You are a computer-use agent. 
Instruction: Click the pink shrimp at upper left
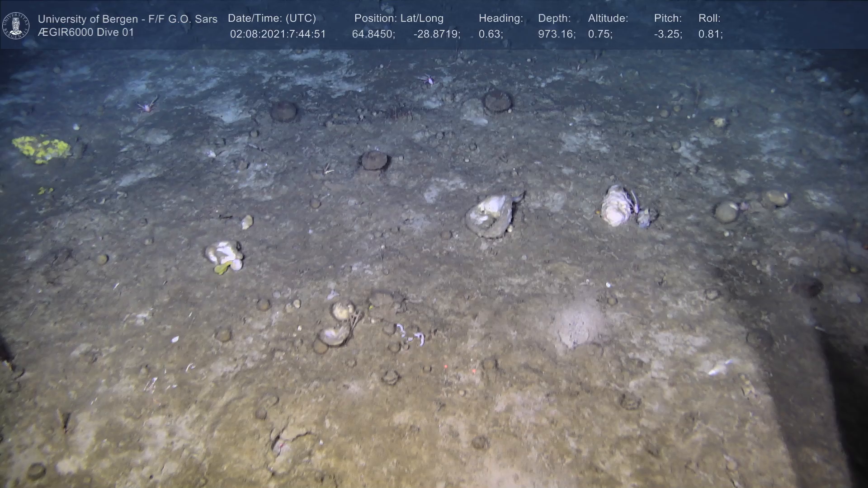point(147,106)
